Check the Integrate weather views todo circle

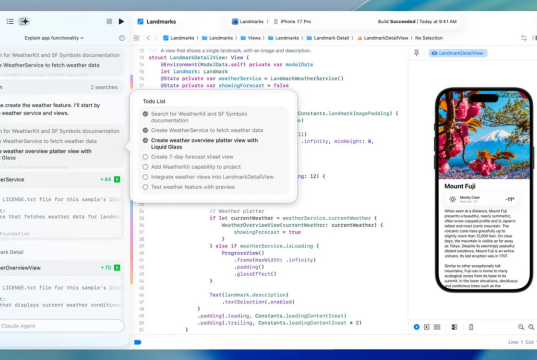click(145, 177)
